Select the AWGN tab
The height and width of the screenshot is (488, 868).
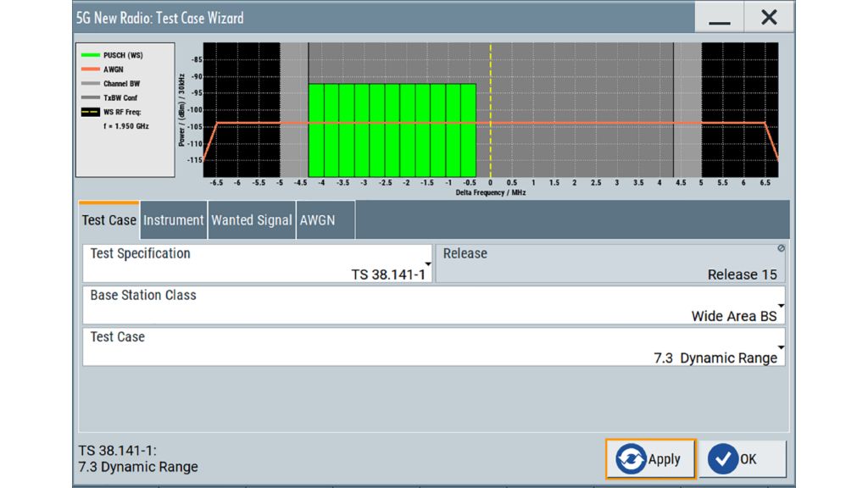317,220
